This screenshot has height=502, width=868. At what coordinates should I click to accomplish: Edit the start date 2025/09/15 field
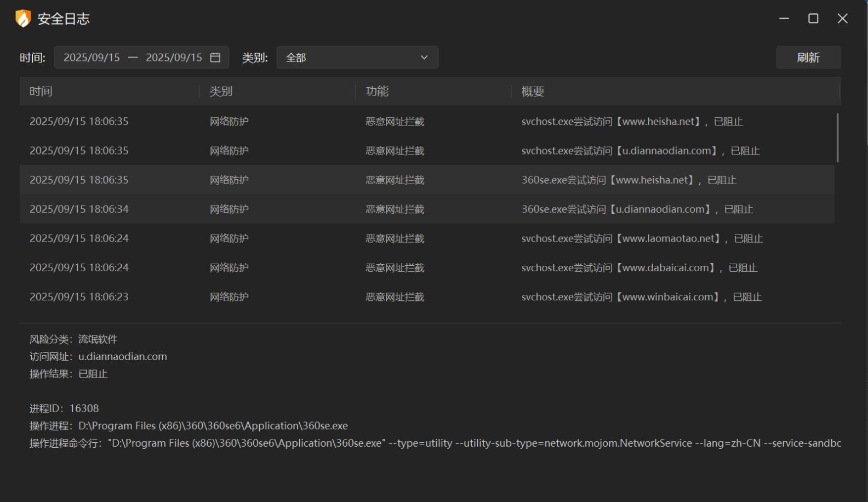click(x=92, y=58)
